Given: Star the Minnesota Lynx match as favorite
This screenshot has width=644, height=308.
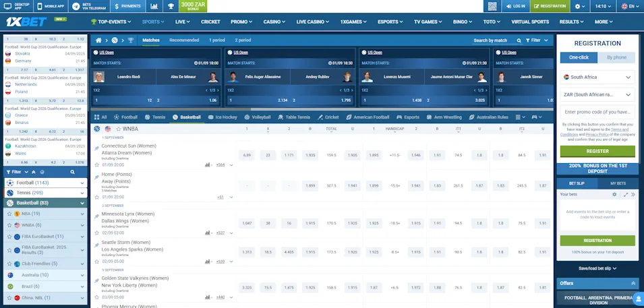Looking at the screenshot, I should (x=97, y=233).
